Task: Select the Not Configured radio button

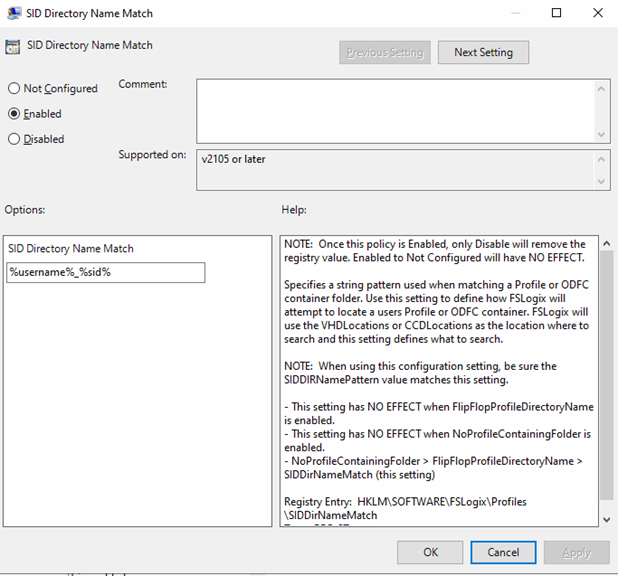Action: [x=14, y=89]
